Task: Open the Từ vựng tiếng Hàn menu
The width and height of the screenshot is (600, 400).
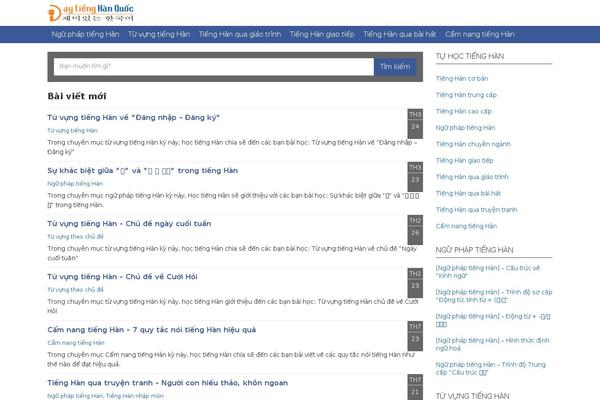Action: [159, 34]
